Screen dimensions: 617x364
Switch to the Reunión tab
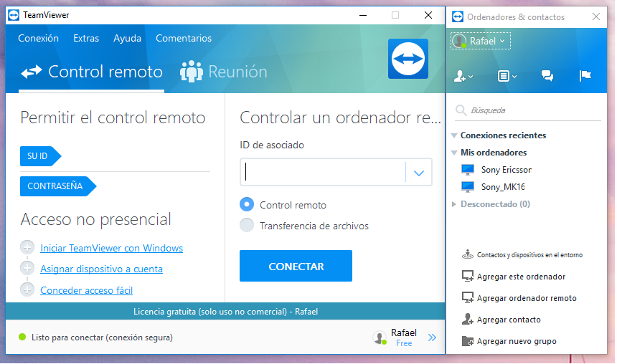click(x=224, y=72)
